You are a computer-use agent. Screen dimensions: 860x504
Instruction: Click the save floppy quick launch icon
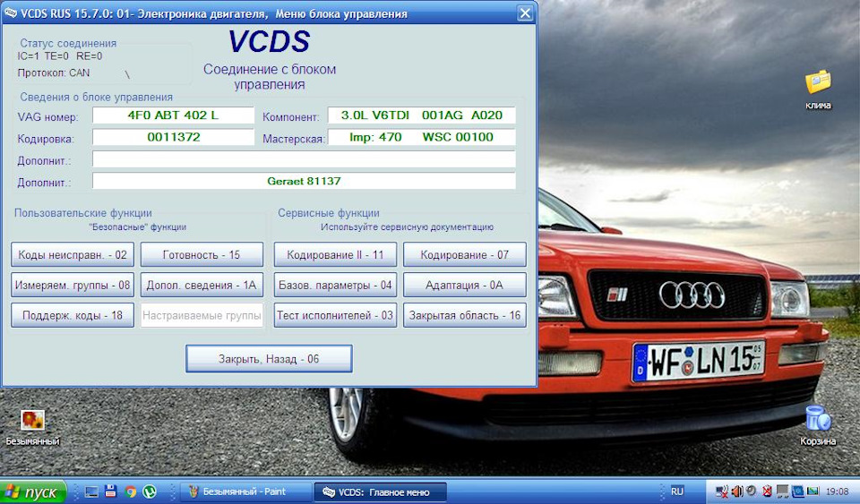111,491
